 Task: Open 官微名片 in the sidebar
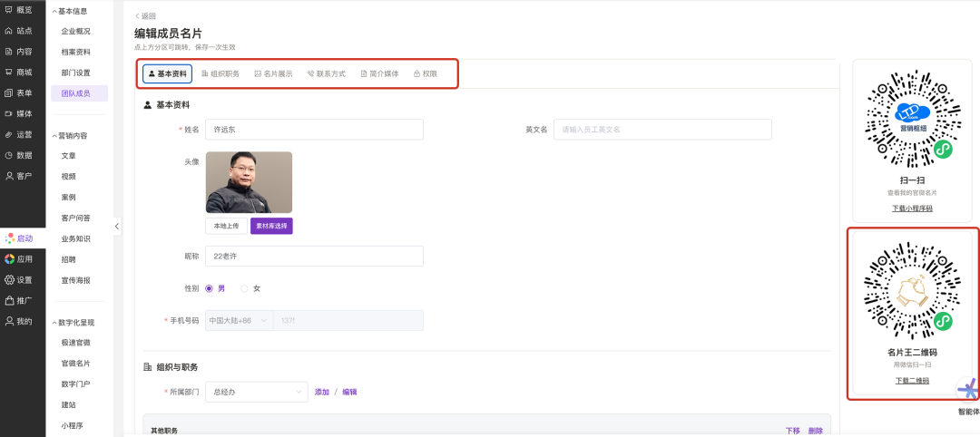point(75,363)
